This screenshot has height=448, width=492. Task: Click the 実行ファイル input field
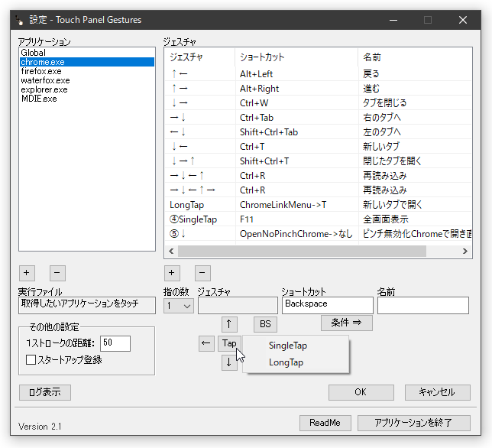[x=87, y=305]
